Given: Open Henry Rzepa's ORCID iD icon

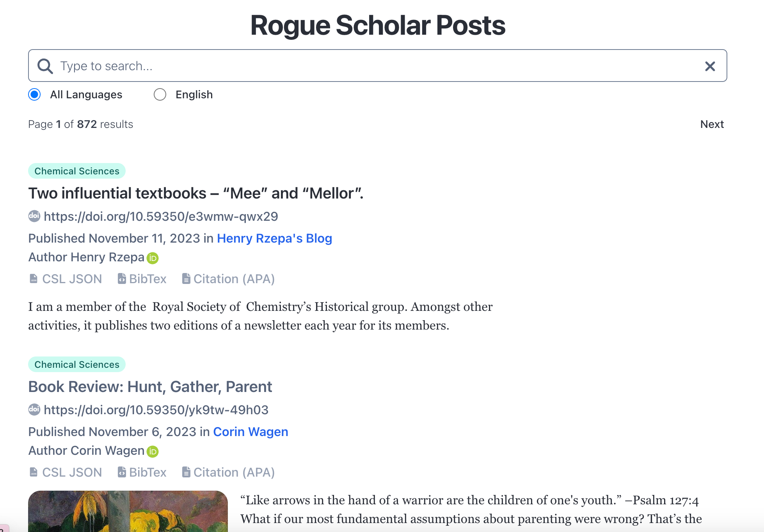Looking at the screenshot, I should [153, 258].
